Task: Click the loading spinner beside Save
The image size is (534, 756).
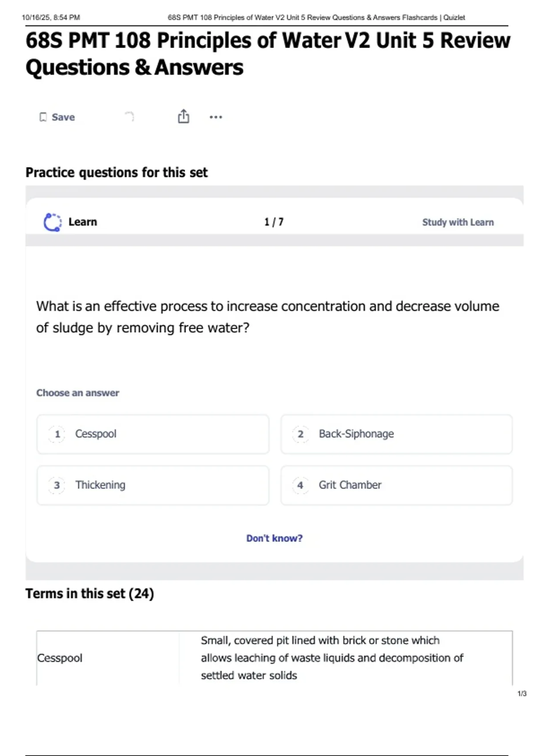Action: 129,117
